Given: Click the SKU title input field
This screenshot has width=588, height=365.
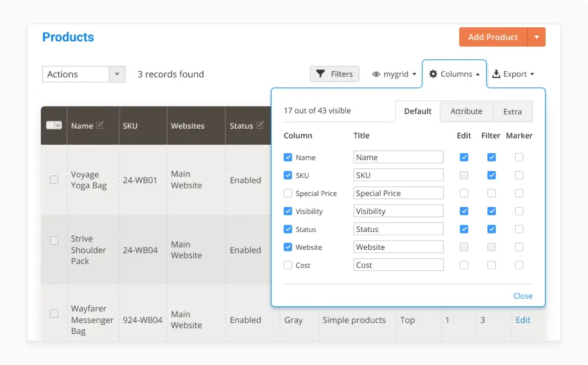Looking at the screenshot, I should coord(398,175).
